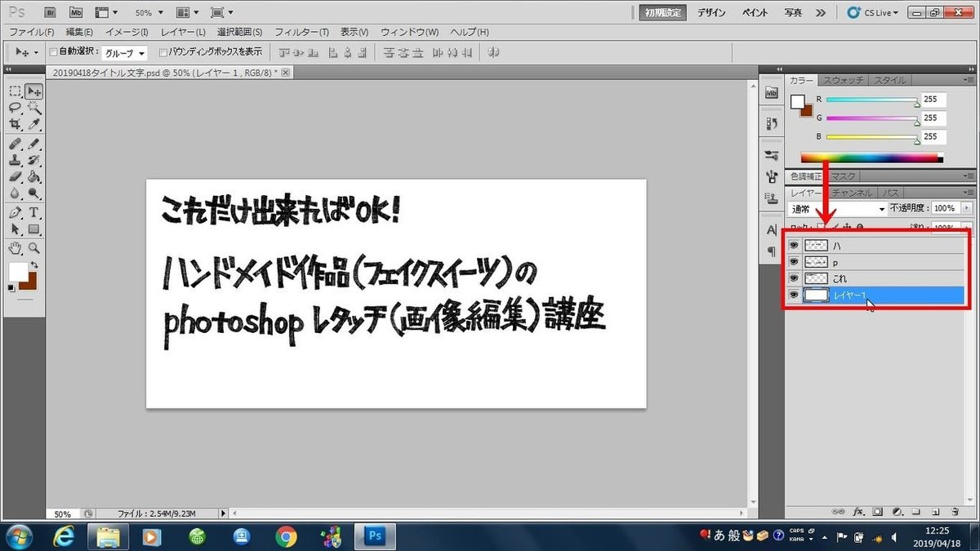The height and width of the screenshot is (551, 980).
Task: Expand the workspace switcher chevron
Action: [x=821, y=12]
